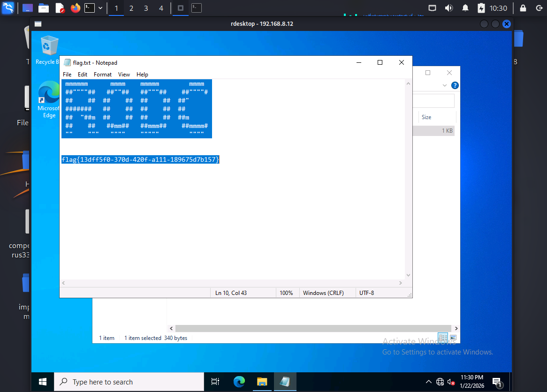The width and height of the screenshot is (547, 392).
Task: Click the Windows Start button
Action: pyautogui.click(x=43, y=382)
